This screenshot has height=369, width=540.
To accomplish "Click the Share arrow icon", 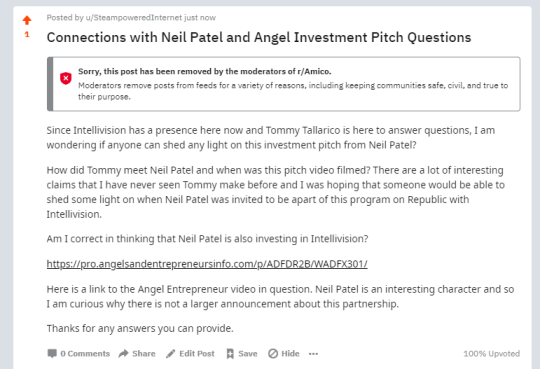I will tap(123, 353).
